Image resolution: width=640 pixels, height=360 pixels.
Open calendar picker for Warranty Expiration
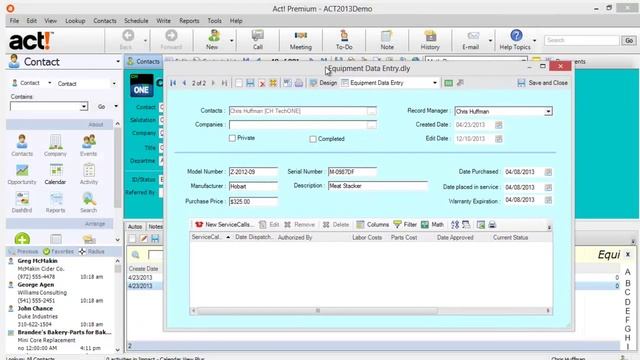(548, 200)
